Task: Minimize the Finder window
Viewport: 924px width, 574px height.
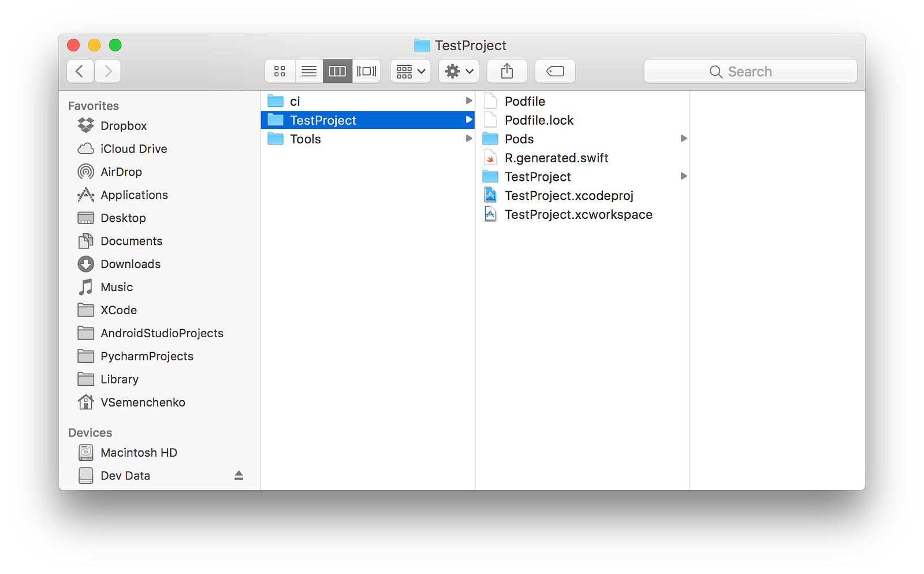Action: [x=94, y=45]
